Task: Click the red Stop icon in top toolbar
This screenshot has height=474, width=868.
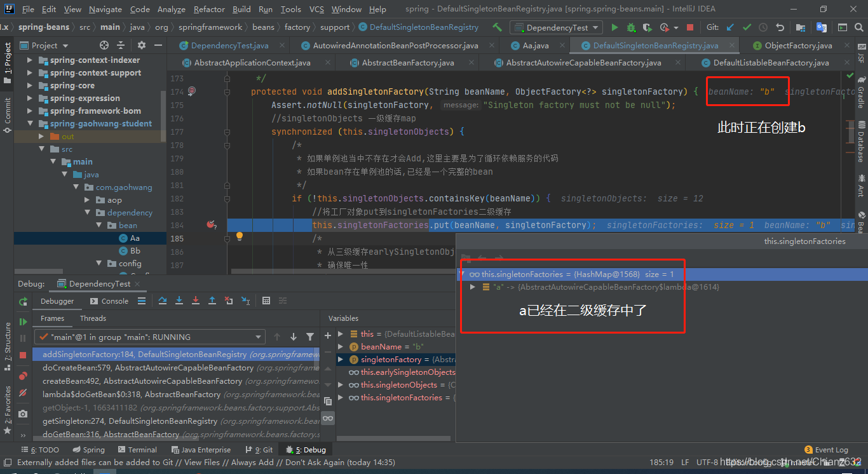Action: point(690,27)
